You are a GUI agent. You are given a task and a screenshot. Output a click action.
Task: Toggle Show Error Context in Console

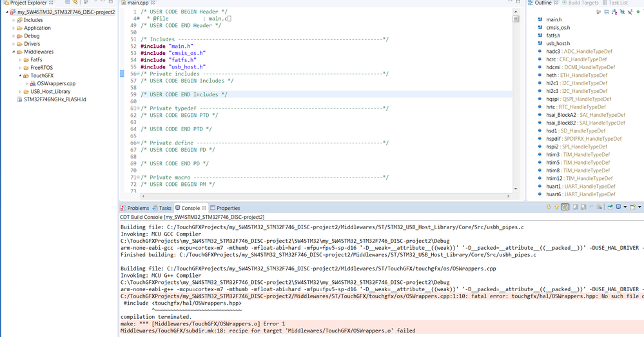tap(565, 207)
